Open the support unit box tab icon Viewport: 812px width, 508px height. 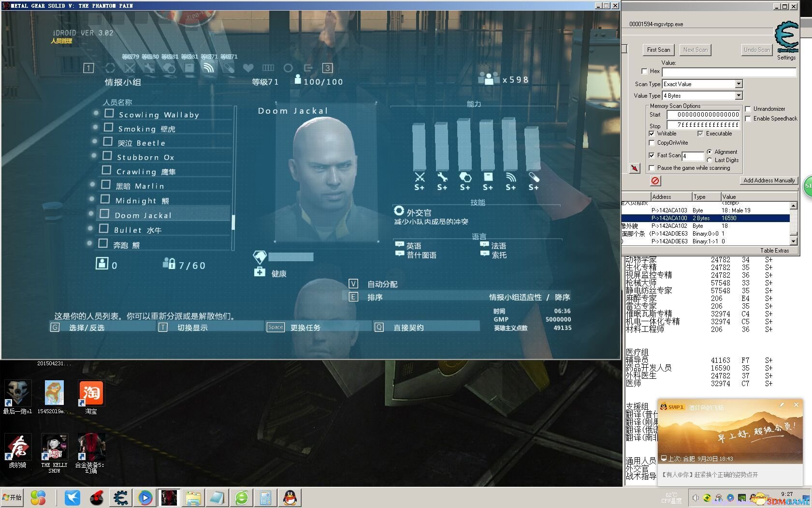(x=189, y=68)
